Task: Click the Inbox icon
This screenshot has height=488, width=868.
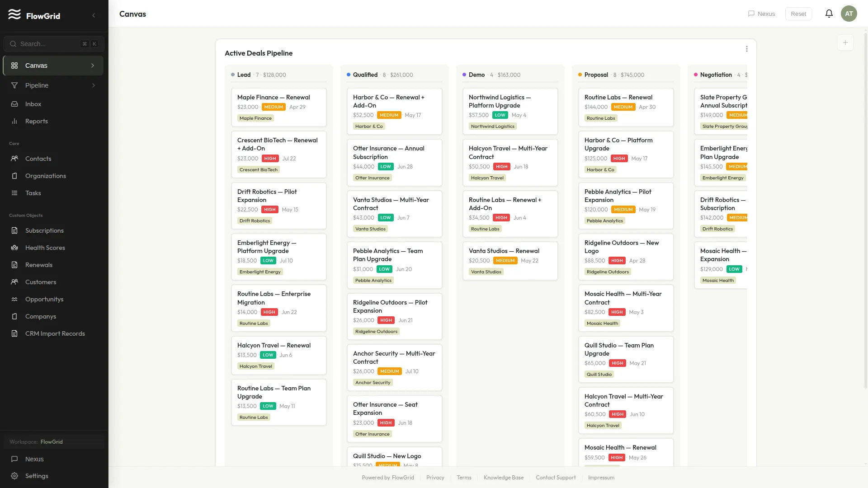Action: tap(14, 104)
